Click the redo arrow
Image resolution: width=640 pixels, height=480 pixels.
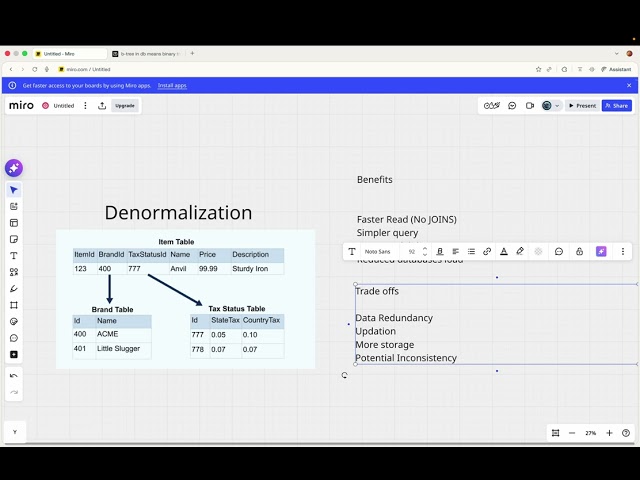pos(14,392)
